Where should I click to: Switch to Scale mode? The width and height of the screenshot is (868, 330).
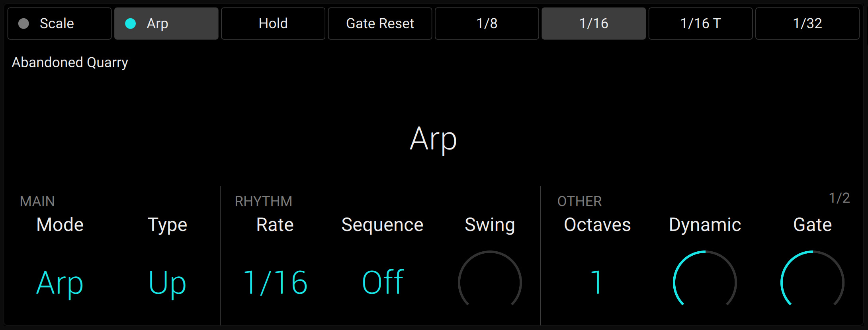point(59,23)
